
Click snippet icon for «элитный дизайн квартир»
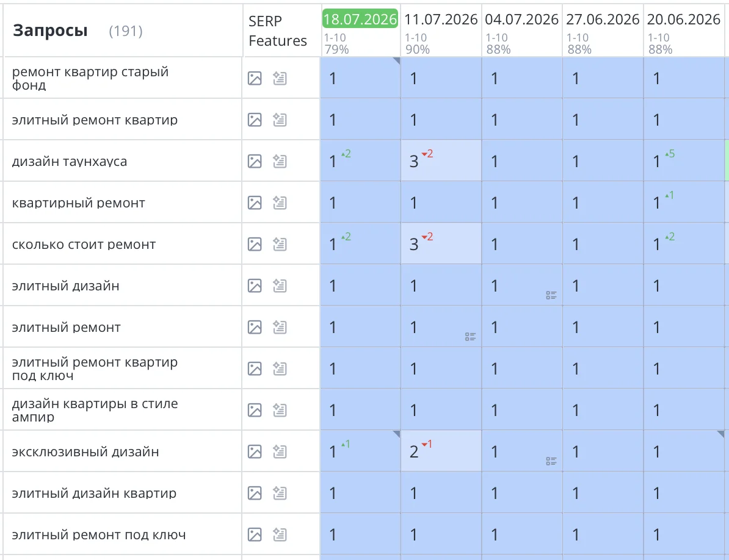pyautogui.click(x=280, y=493)
